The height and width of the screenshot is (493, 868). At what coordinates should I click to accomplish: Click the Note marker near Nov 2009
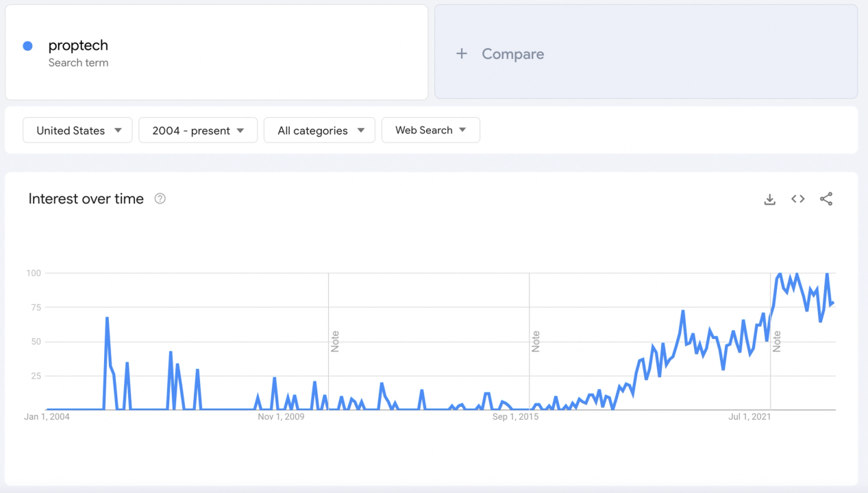[x=335, y=341]
